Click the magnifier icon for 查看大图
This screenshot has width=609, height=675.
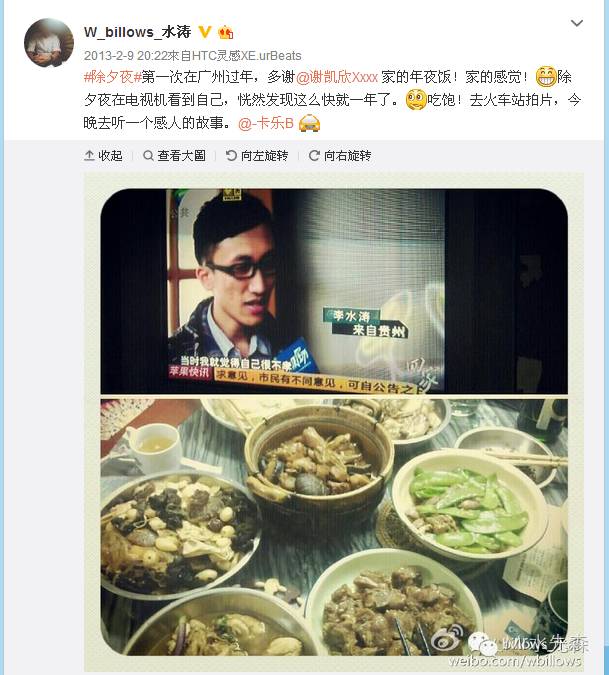tap(148, 155)
